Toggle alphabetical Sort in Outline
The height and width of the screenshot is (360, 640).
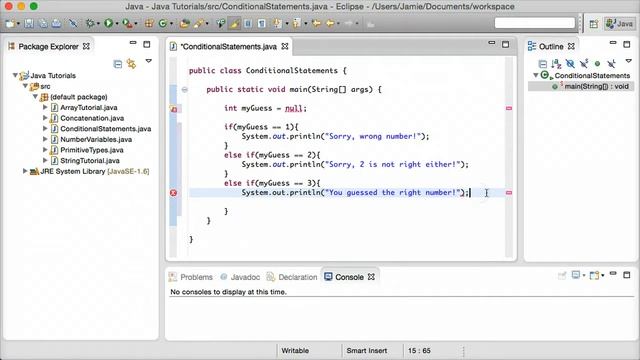coord(556,64)
